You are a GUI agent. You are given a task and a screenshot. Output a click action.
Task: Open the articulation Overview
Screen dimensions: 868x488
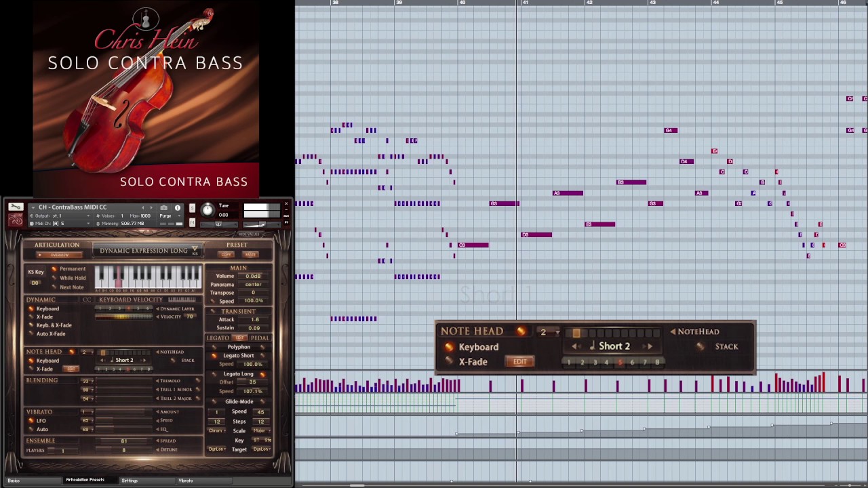60,255
